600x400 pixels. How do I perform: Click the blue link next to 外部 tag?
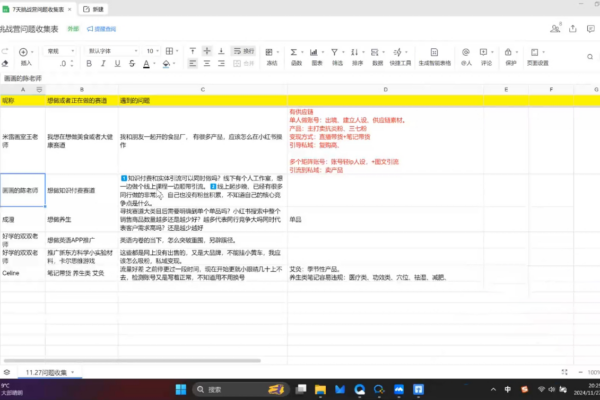(x=101, y=29)
